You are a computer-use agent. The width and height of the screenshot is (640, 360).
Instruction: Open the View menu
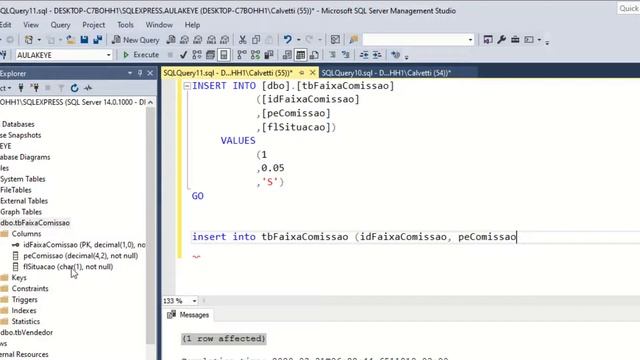coord(31,25)
